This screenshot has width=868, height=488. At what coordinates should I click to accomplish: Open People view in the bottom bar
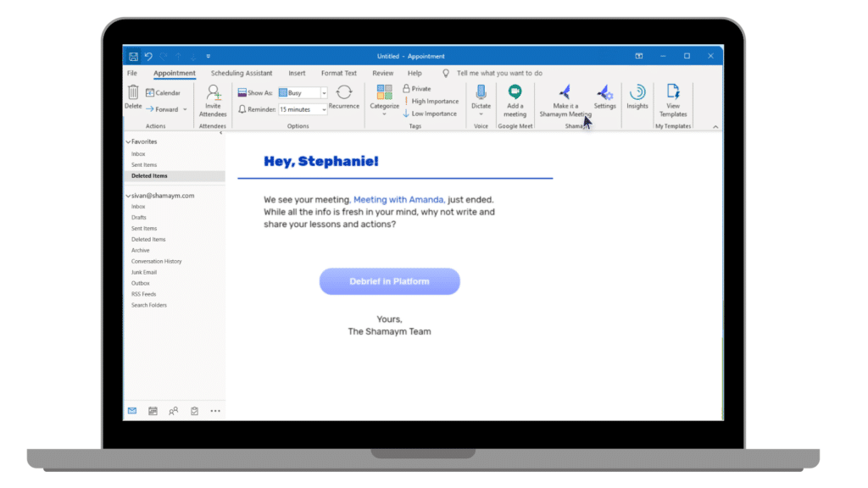click(x=173, y=411)
